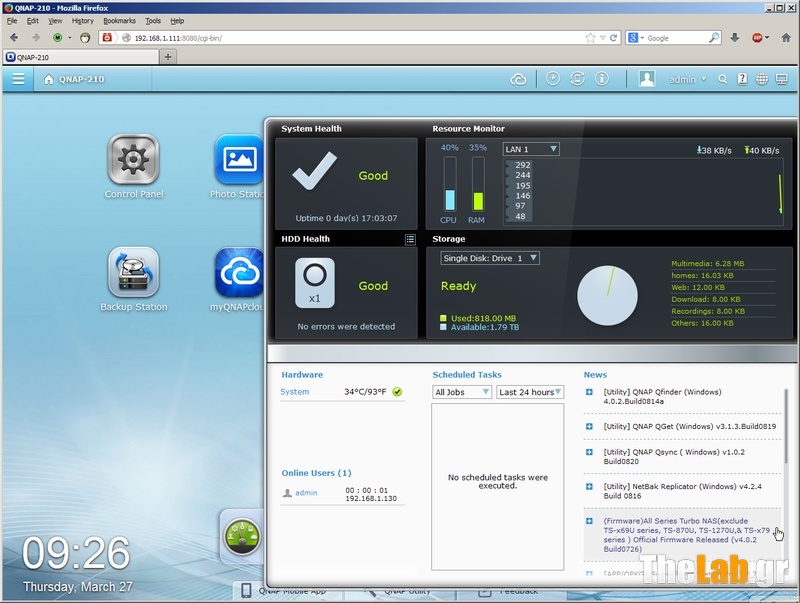Image resolution: width=800 pixels, height=603 pixels.
Task: Open the Firmware Official Firmware Released news link
Action: (687, 535)
